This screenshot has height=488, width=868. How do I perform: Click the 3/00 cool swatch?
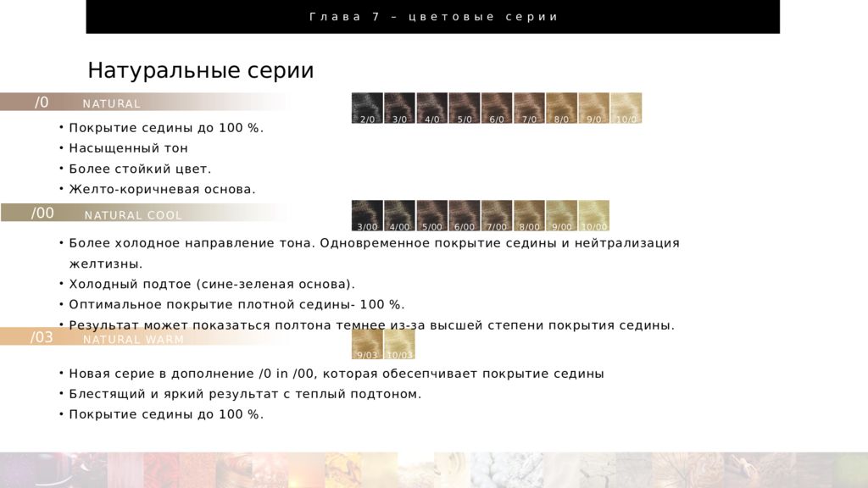point(367,216)
